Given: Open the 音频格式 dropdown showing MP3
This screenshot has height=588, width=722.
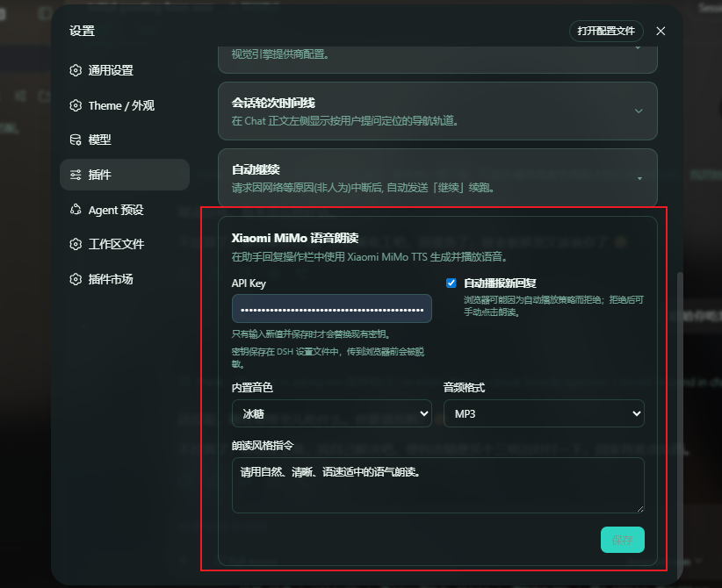Looking at the screenshot, I should click(544, 413).
